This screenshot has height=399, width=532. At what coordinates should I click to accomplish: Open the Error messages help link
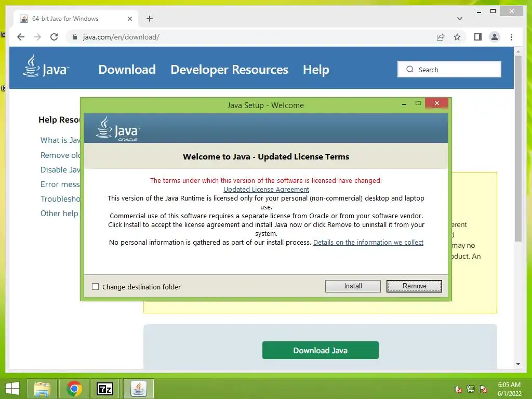pos(60,184)
